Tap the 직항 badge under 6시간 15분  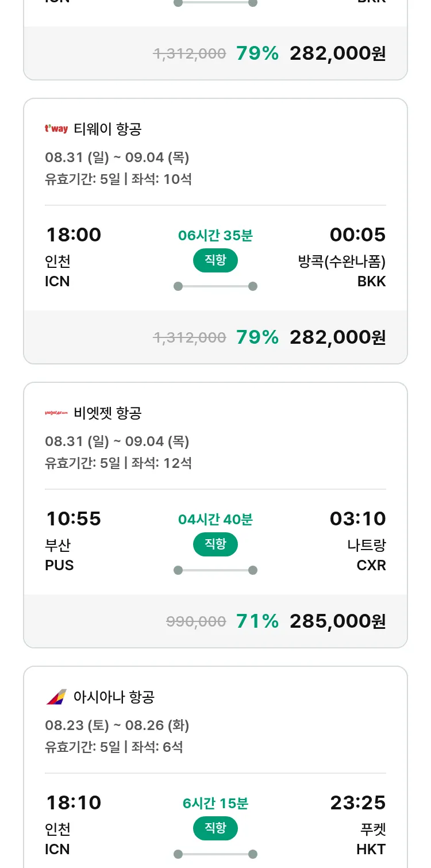pos(215,828)
